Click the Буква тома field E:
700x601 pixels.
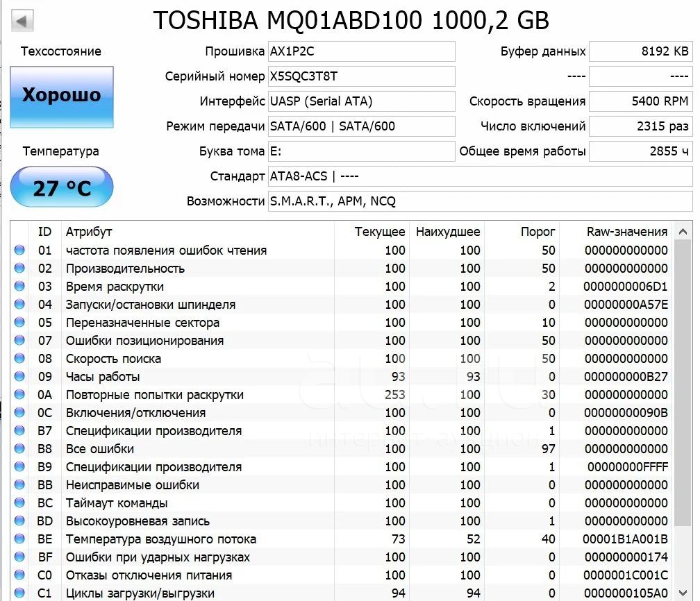(x=361, y=151)
